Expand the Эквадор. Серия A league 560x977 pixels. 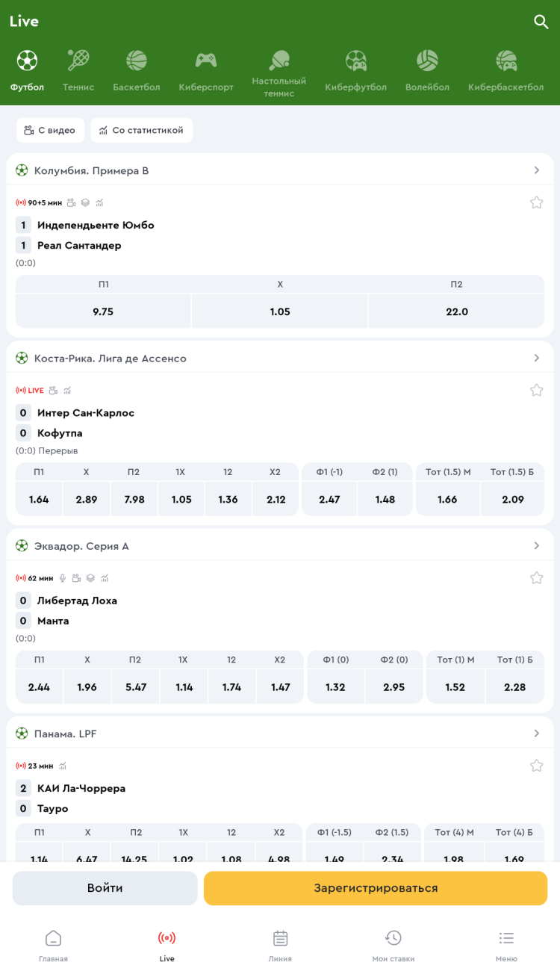click(536, 546)
